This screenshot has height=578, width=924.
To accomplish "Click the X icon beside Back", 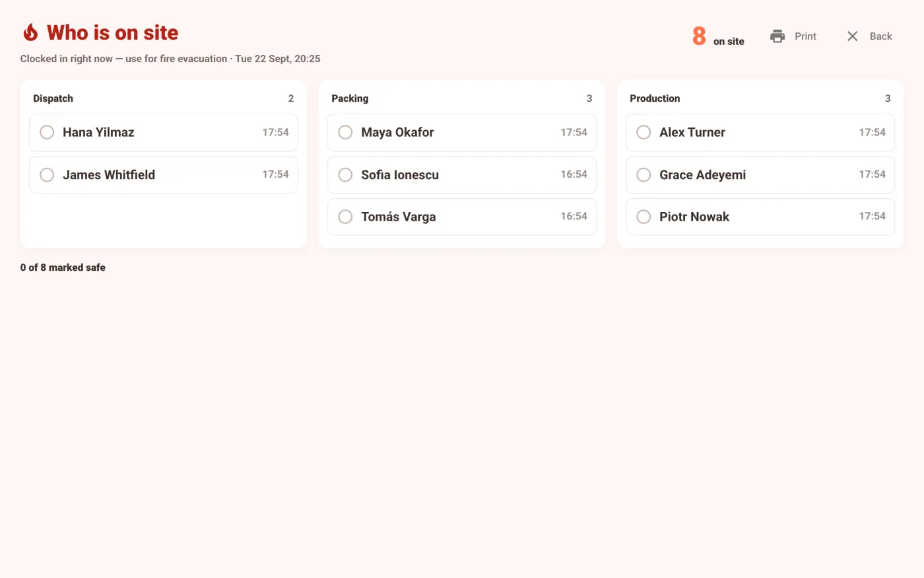I will (x=852, y=36).
